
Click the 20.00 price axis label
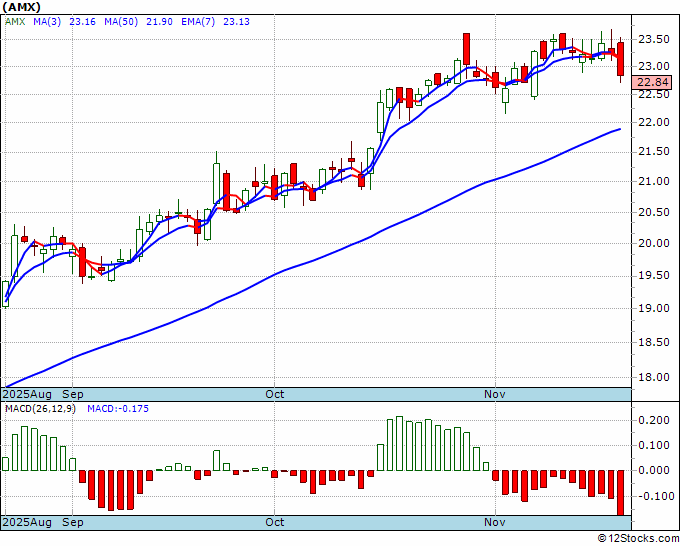pos(654,243)
